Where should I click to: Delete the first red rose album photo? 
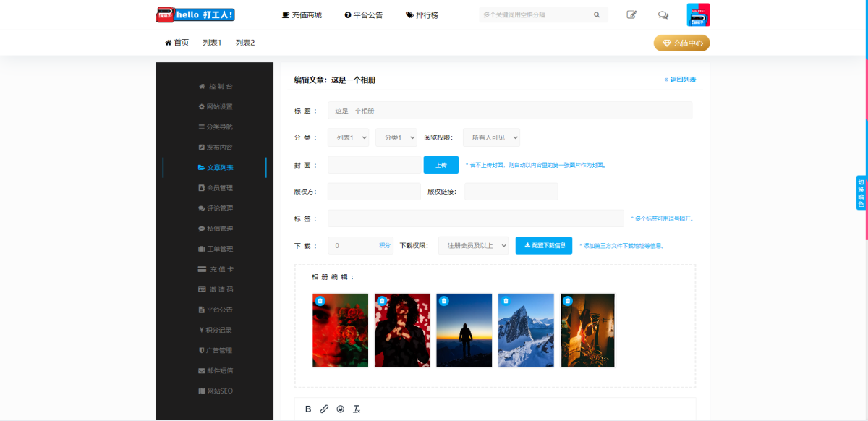click(320, 301)
